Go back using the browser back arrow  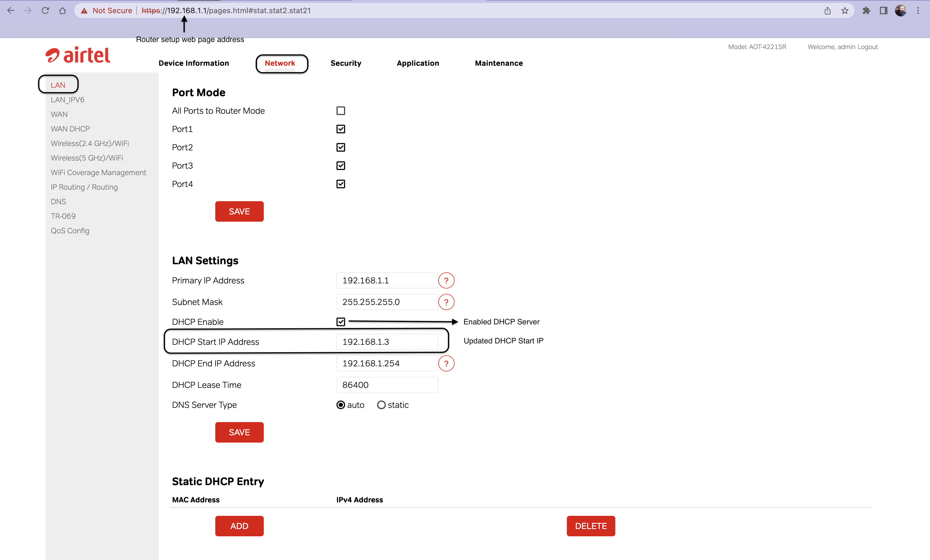click(x=11, y=11)
